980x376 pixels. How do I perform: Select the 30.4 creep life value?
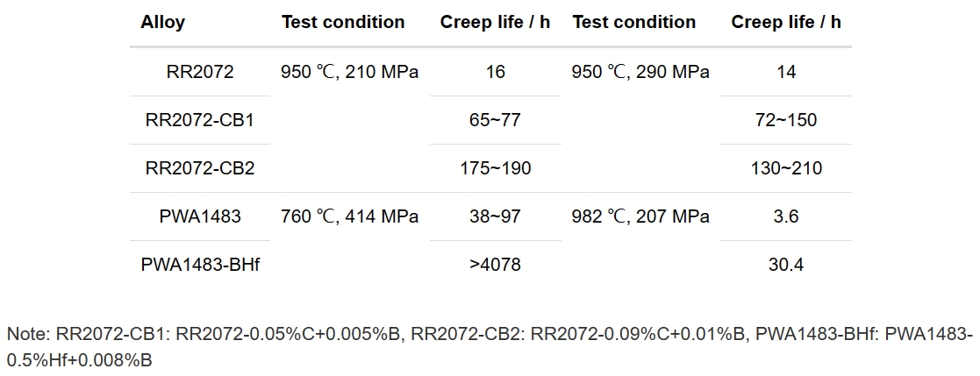785,265
